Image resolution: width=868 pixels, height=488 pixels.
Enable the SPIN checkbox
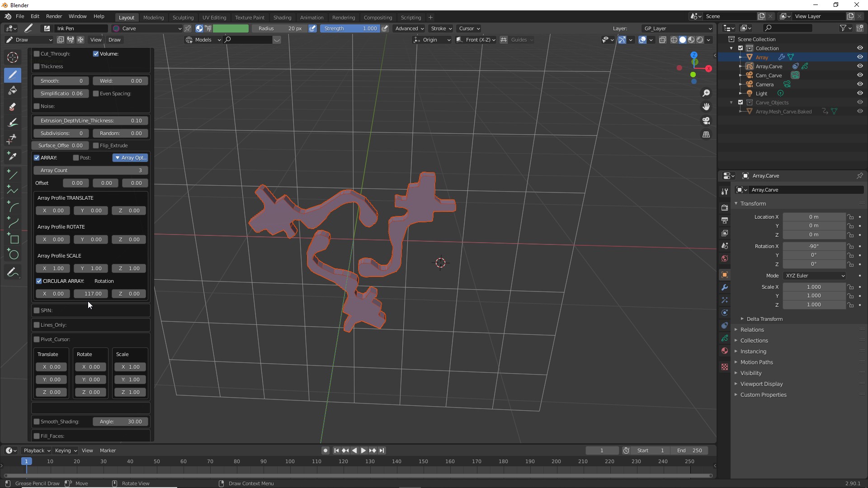(x=37, y=310)
